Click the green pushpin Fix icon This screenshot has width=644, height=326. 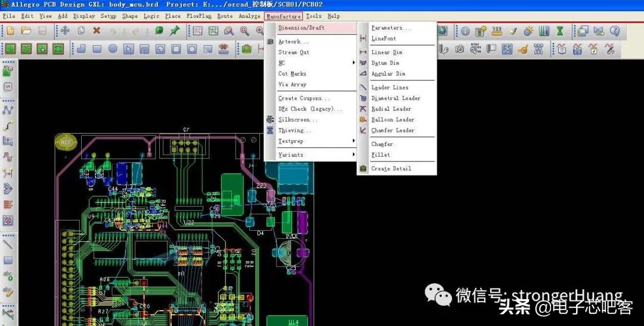pos(175,30)
